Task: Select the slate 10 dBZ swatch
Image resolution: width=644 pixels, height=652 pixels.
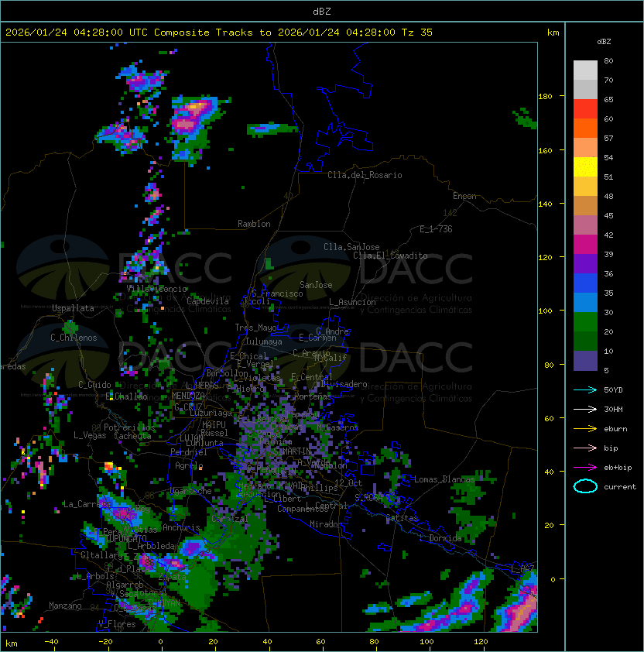Action: pos(585,361)
